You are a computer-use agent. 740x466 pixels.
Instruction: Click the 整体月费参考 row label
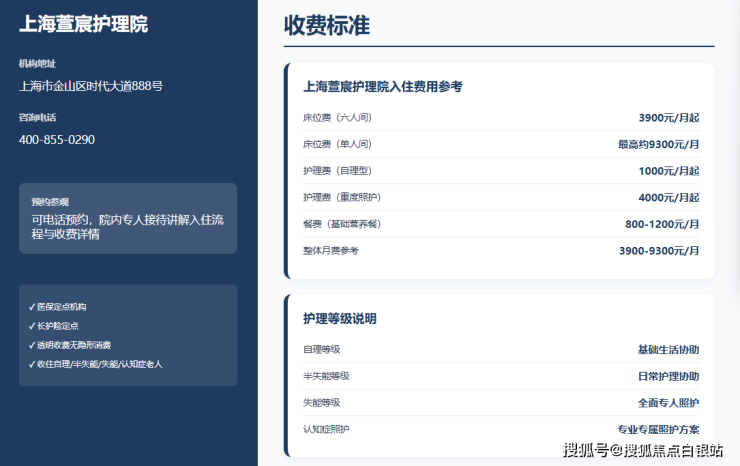pyautogui.click(x=330, y=250)
